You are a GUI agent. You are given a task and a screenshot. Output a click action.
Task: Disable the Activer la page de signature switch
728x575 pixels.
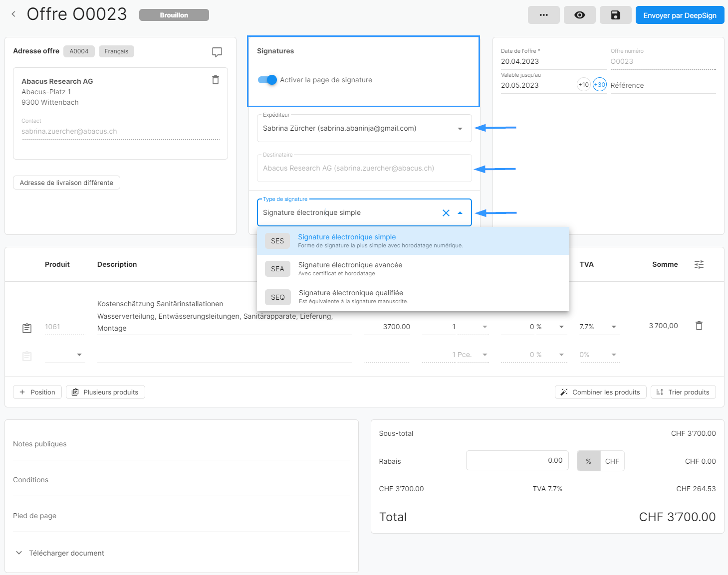click(x=267, y=80)
